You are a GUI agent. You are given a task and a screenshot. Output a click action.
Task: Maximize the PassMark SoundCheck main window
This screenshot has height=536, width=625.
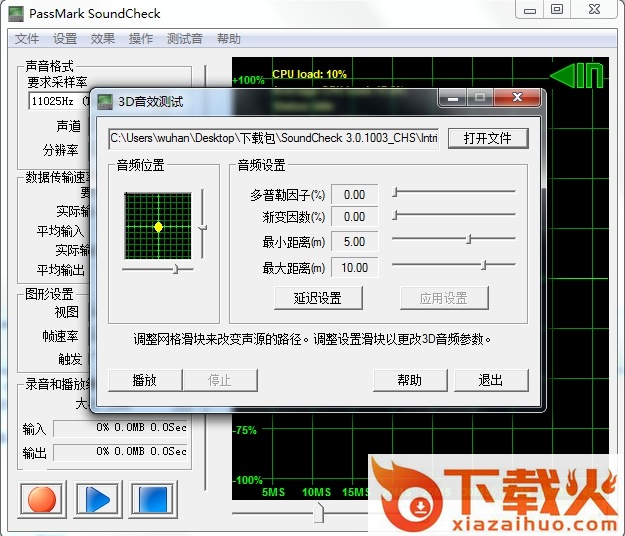[557, 10]
